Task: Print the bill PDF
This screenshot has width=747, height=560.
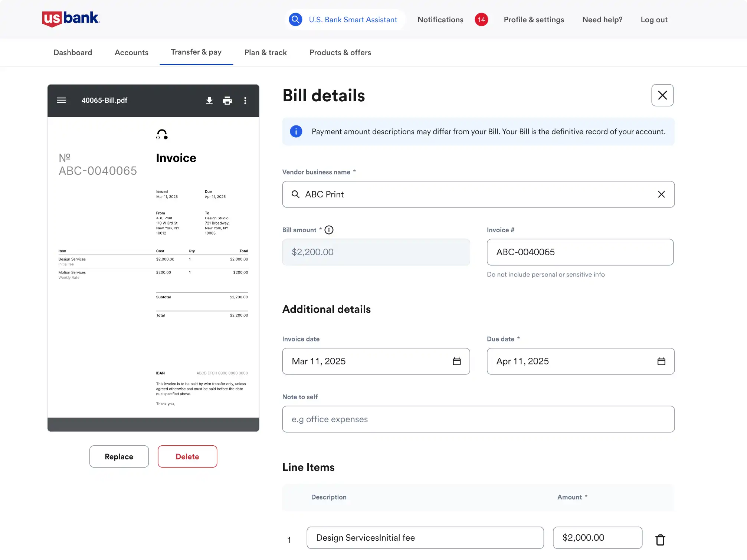Action: pyautogui.click(x=227, y=101)
